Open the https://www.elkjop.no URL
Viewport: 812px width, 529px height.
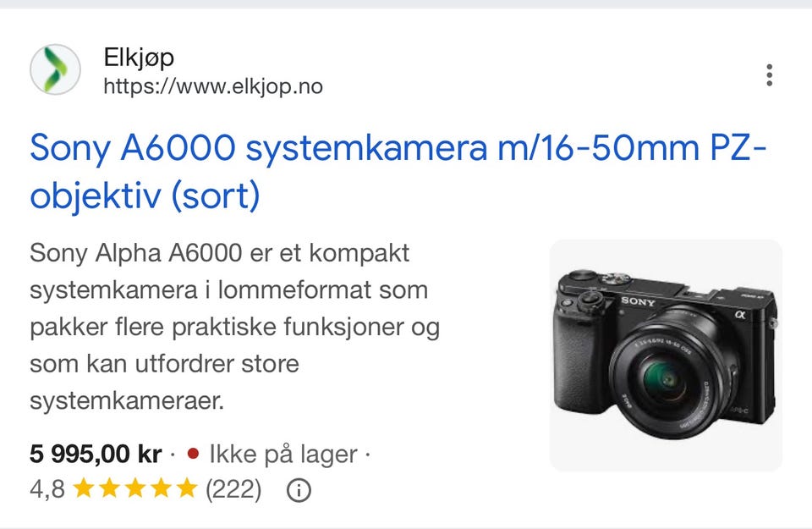213,86
